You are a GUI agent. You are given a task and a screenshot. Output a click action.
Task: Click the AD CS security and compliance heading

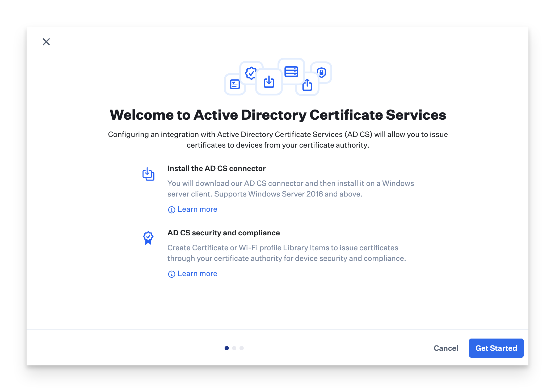224,233
